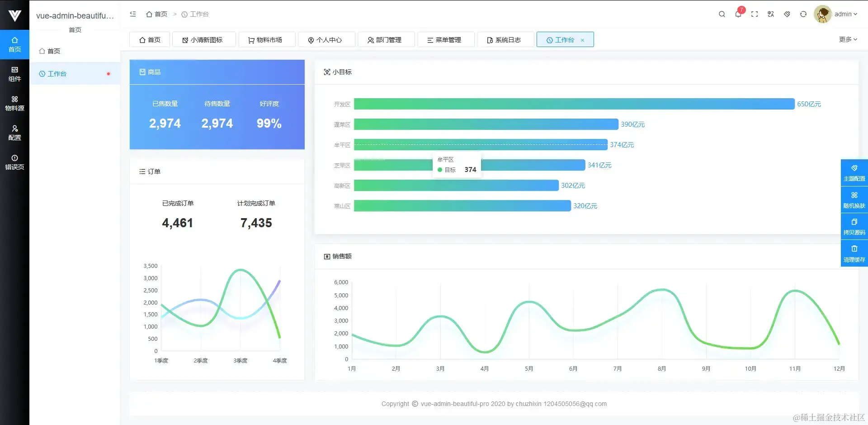Screen dimensions: 868x425
Task: Click 清理缓存 trash button
Action: coord(854,253)
